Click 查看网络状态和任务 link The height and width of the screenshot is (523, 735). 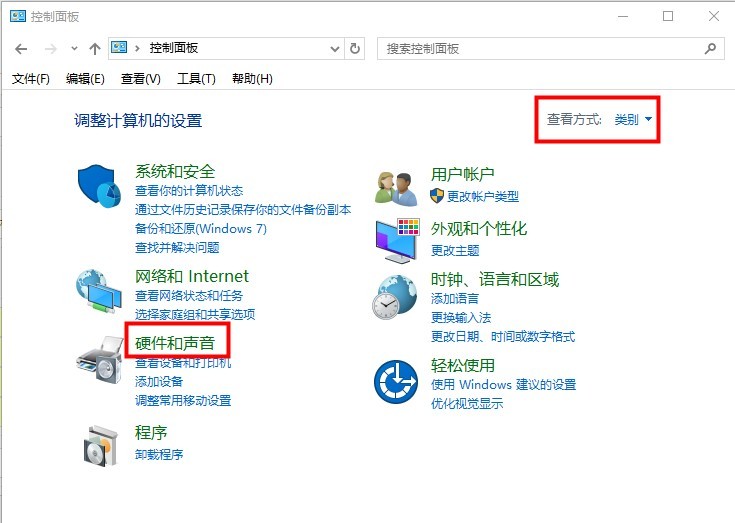tap(189, 296)
